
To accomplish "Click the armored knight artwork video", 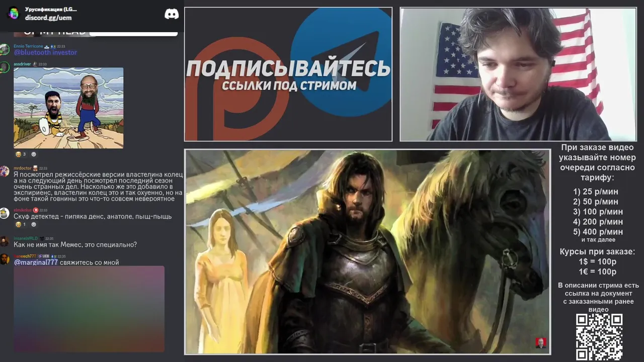I will click(368, 251).
